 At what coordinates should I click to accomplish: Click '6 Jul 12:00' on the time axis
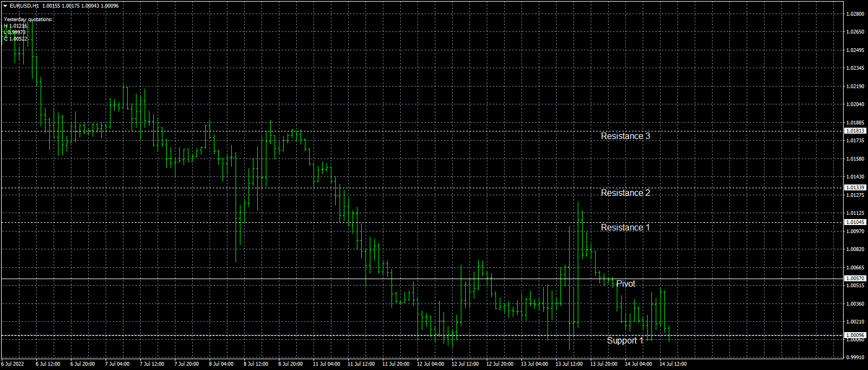click(48, 364)
